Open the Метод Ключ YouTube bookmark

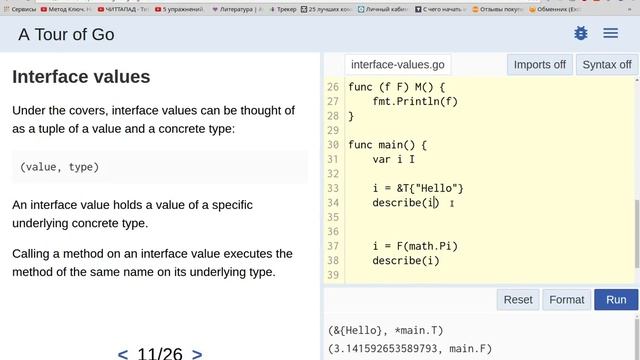click(x=66, y=9)
